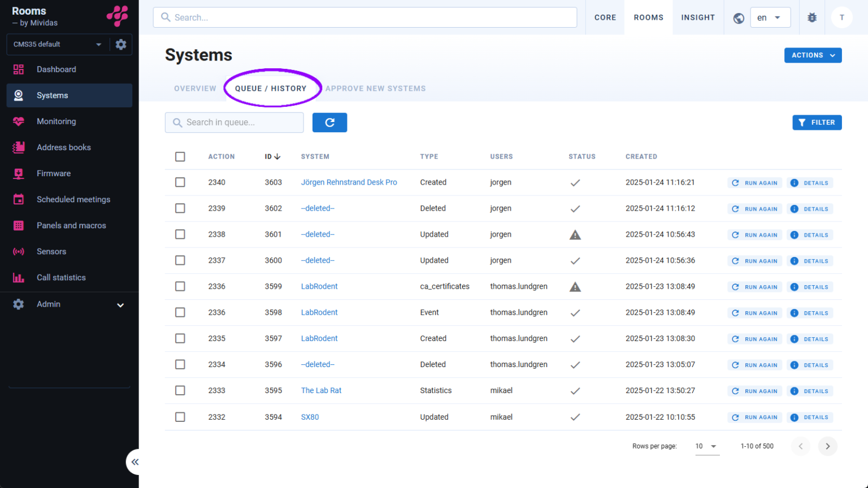Open Monitoring heart icon in sidebar
The width and height of the screenshot is (868, 488).
click(19, 121)
